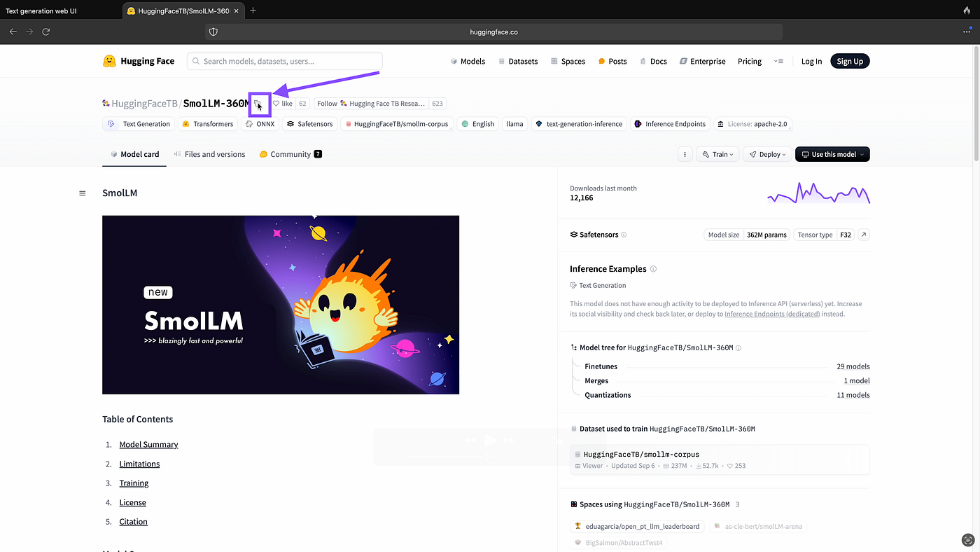Open Models in the top navigation
This screenshot has height=552, width=980.
[468, 62]
